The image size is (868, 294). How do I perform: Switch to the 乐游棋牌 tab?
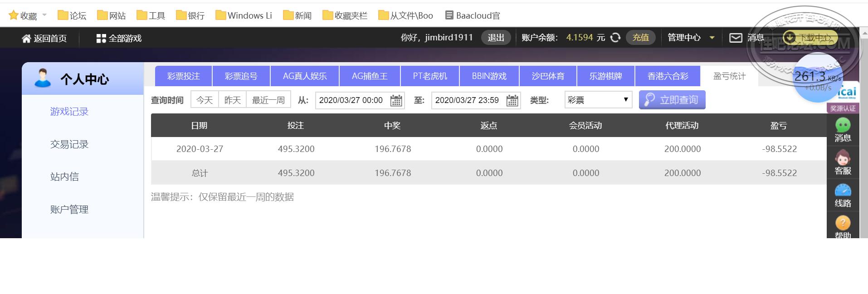click(x=606, y=76)
